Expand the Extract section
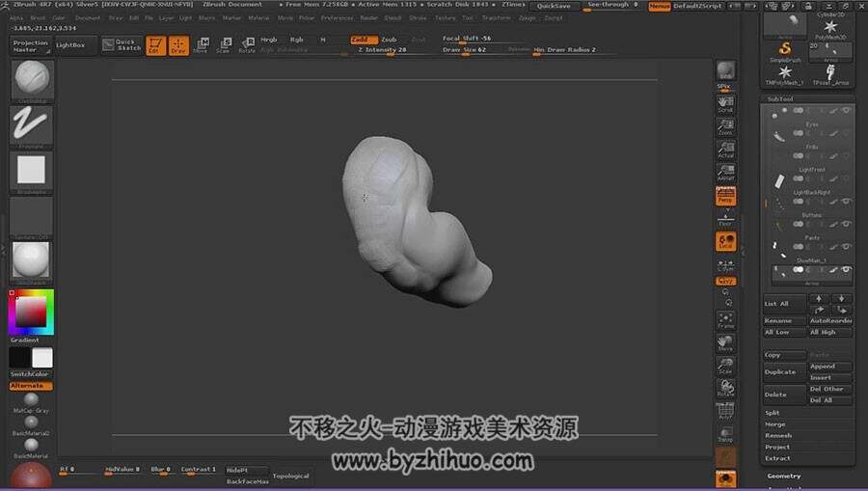The width and height of the screenshot is (868, 491). 777,458
